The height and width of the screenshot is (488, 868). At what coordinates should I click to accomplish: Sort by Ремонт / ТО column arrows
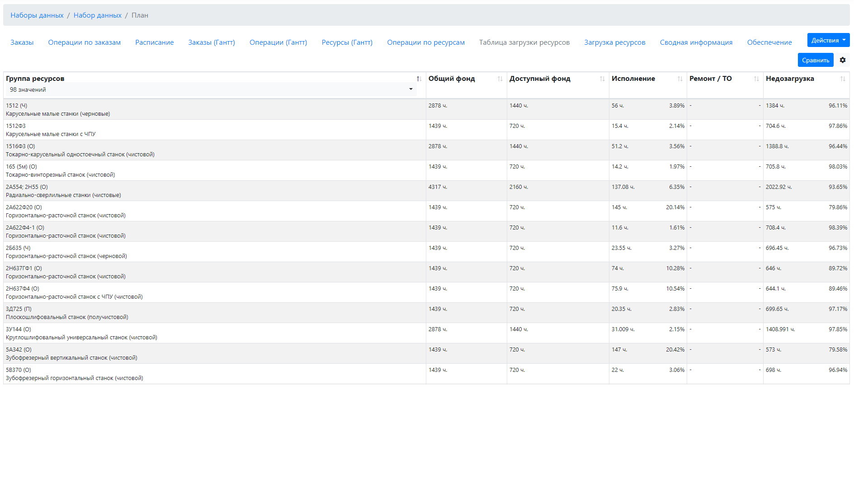tap(756, 79)
